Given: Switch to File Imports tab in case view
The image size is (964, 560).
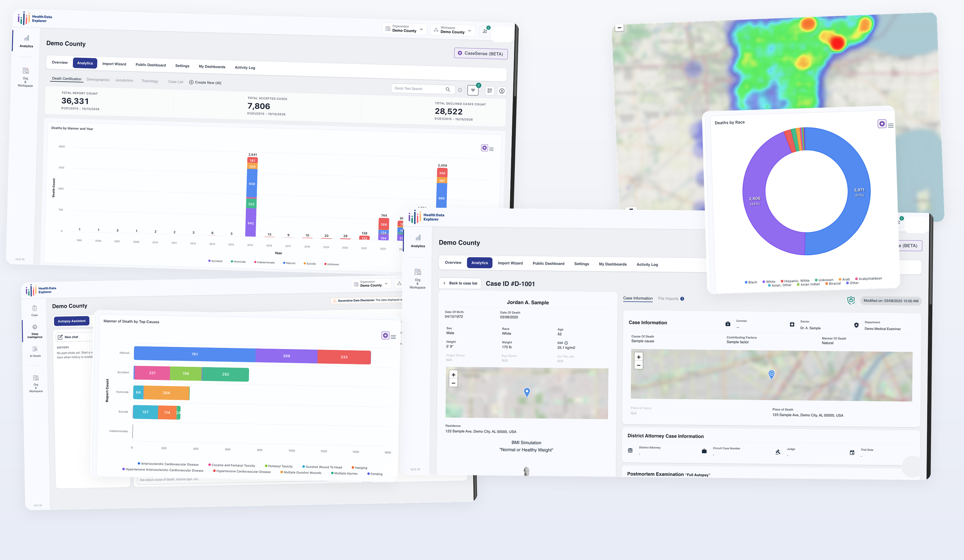Looking at the screenshot, I should coord(671,299).
